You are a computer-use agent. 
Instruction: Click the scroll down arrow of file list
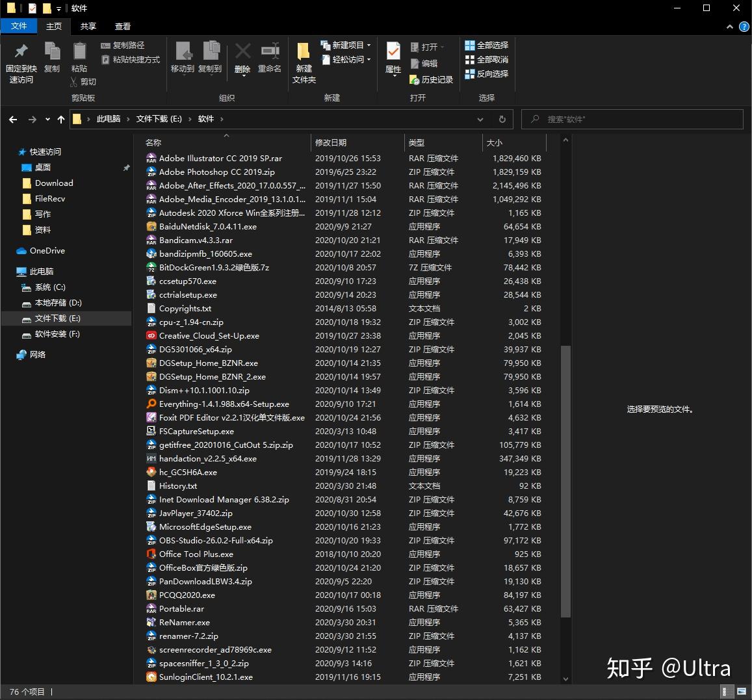tap(566, 679)
